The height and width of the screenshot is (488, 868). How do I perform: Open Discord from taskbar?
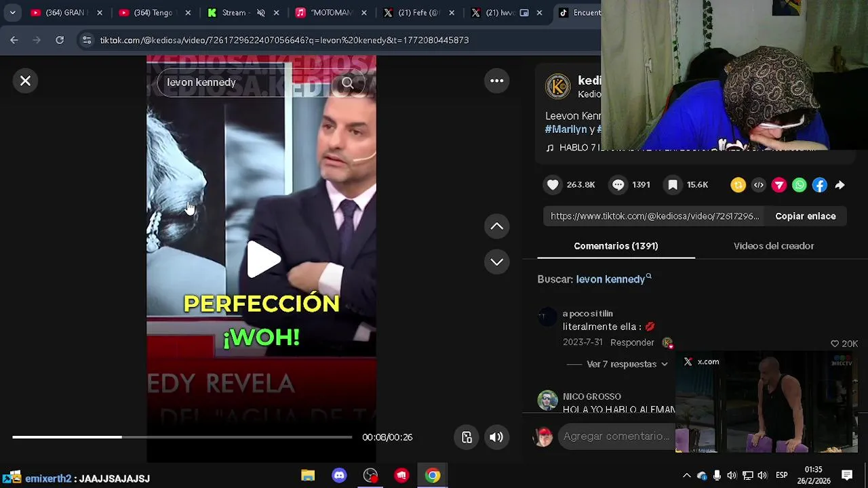tap(339, 476)
